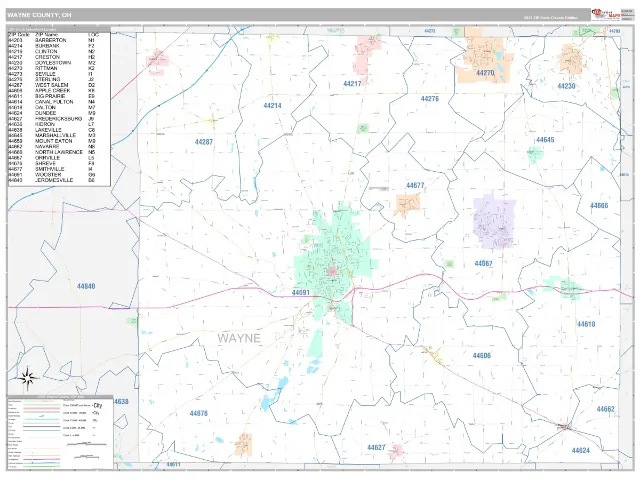This screenshot has height=480, width=640.
Task: Click the map legend box at bottom left
Action: 60,432
